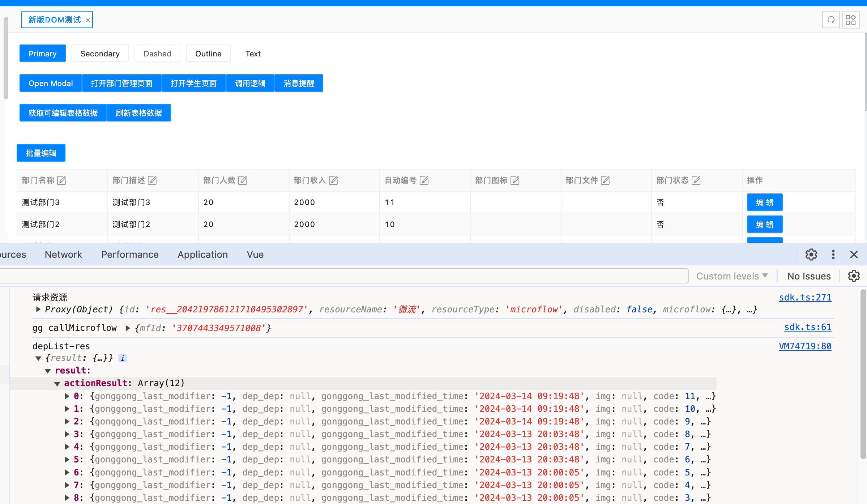
Task: Click the console vertical scrollbar
Action: click(x=863, y=374)
